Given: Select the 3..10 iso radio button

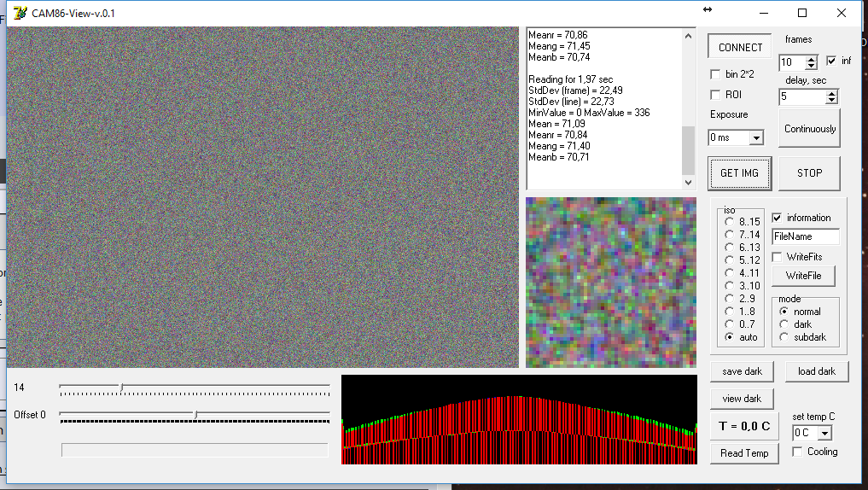Looking at the screenshot, I should (x=729, y=286).
